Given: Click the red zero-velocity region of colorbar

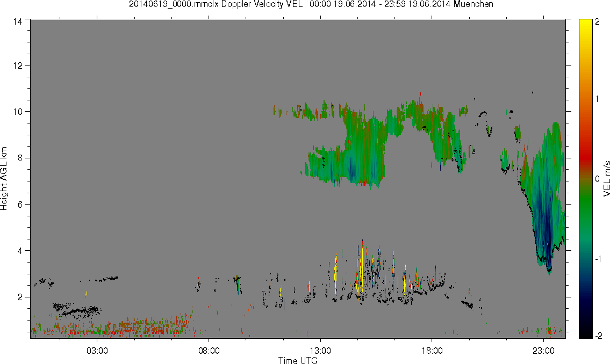Looking at the screenshot, I should pyautogui.click(x=585, y=157).
